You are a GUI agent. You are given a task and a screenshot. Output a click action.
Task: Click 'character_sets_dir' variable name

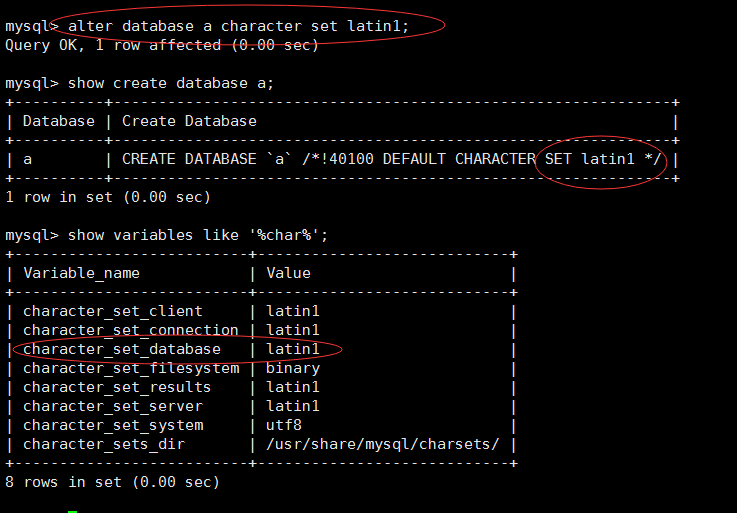click(x=104, y=444)
